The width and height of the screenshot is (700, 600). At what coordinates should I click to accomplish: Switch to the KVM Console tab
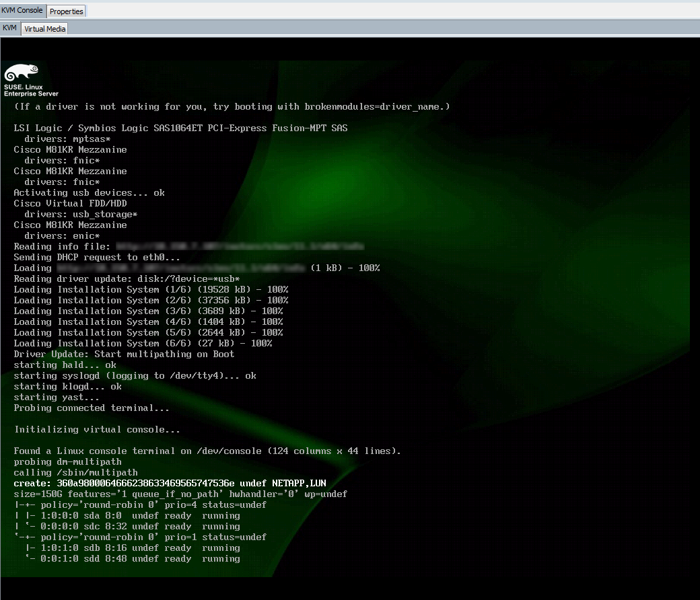(23, 10)
